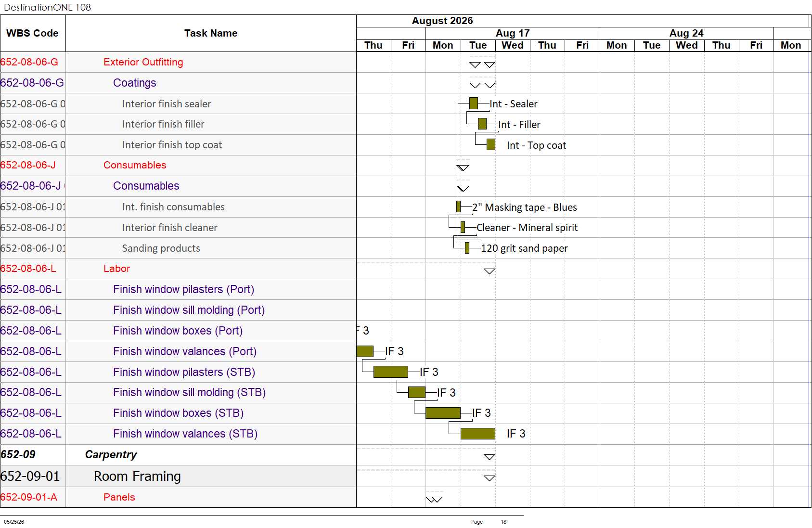Click IF 3 label beside valances (STB) bar
Viewport: 812px width, 528px height.
point(516,434)
